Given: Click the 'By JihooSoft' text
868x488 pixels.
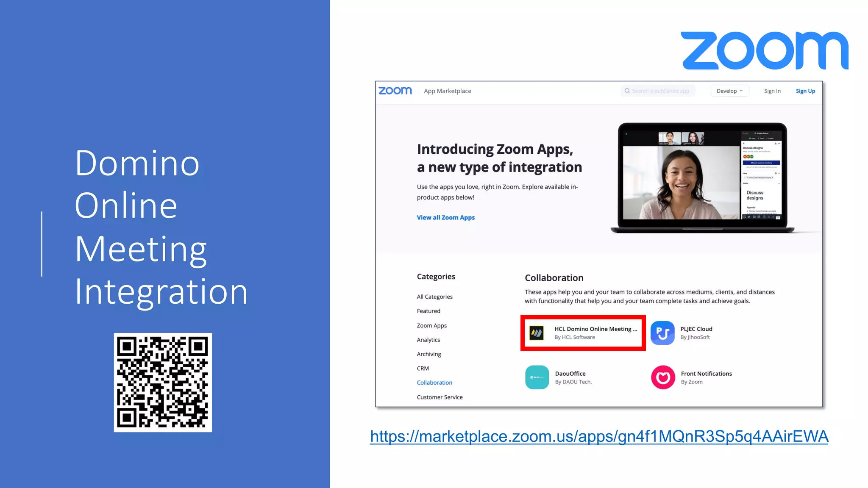Looking at the screenshot, I should tap(695, 337).
